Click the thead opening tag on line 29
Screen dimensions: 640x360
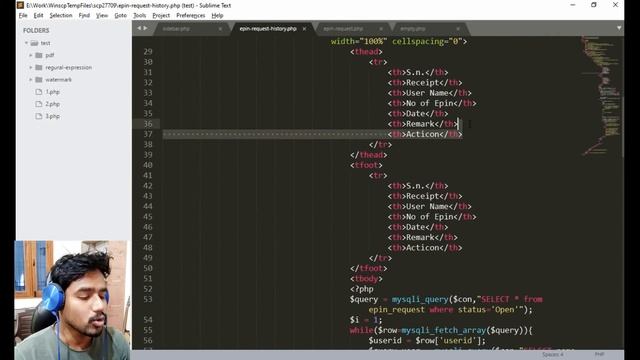(366, 52)
